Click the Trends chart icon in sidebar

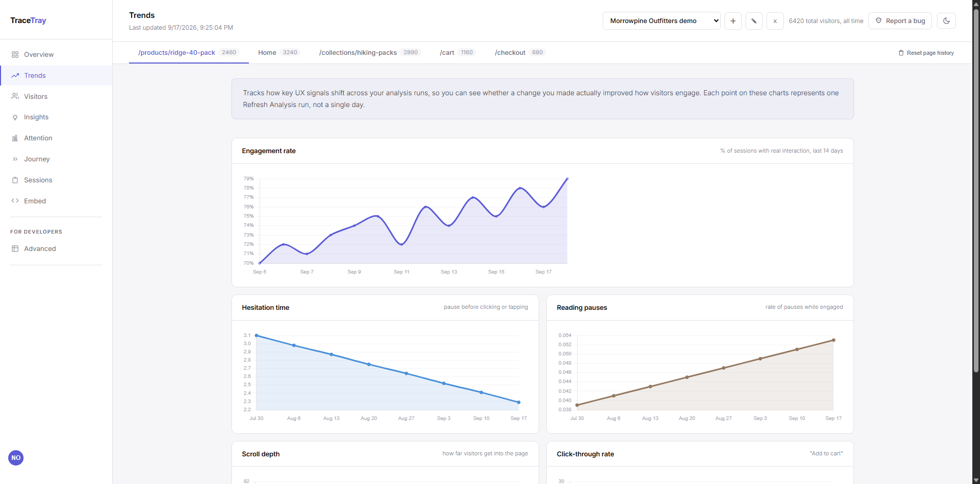tap(15, 76)
